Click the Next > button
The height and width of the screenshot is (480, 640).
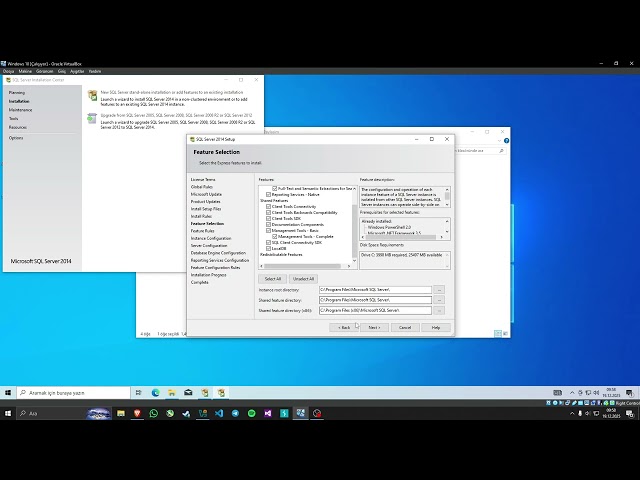point(374,327)
